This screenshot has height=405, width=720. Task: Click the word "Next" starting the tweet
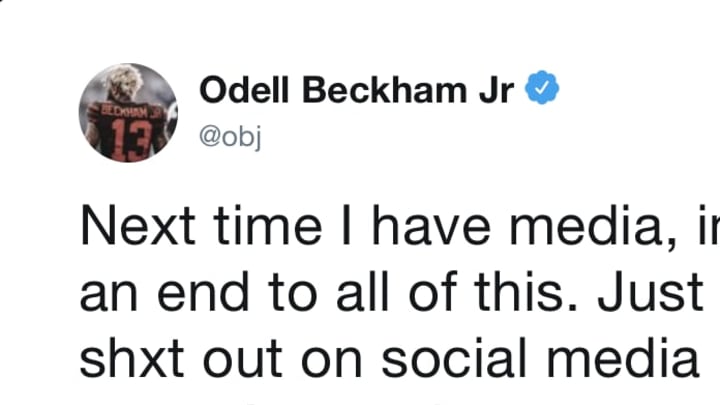[x=138, y=227]
